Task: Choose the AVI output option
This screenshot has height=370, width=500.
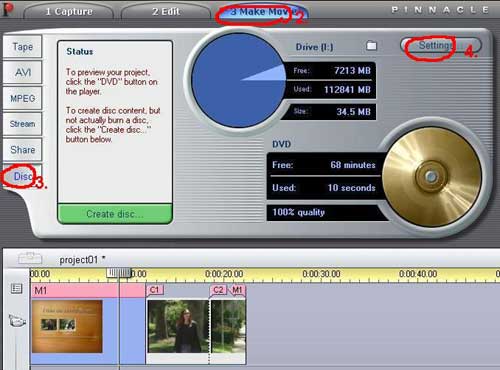Action: (22, 72)
